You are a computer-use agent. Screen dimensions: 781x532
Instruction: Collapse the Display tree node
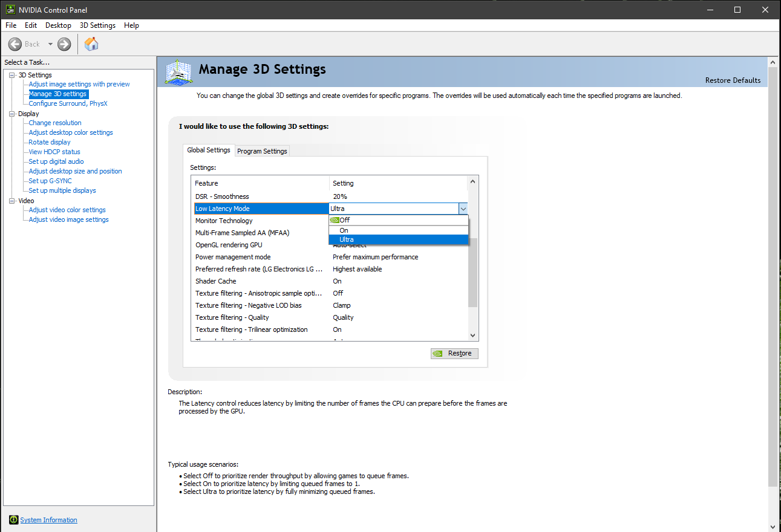point(11,114)
